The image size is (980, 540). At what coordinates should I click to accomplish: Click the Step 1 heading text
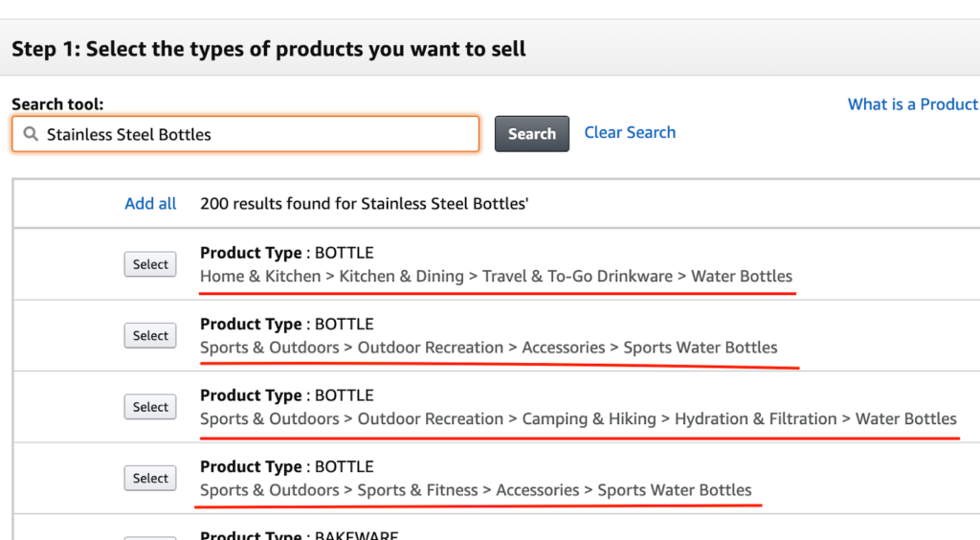[269, 49]
